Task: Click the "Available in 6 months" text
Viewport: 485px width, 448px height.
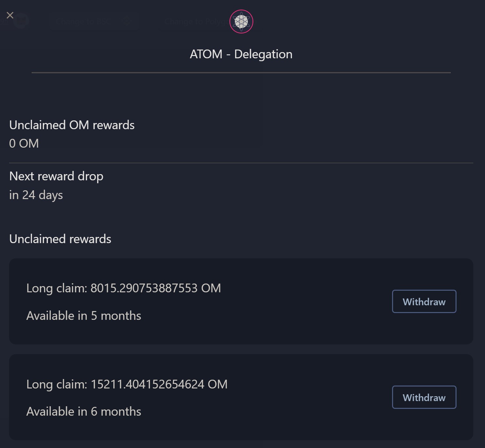Action: tap(84, 411)
